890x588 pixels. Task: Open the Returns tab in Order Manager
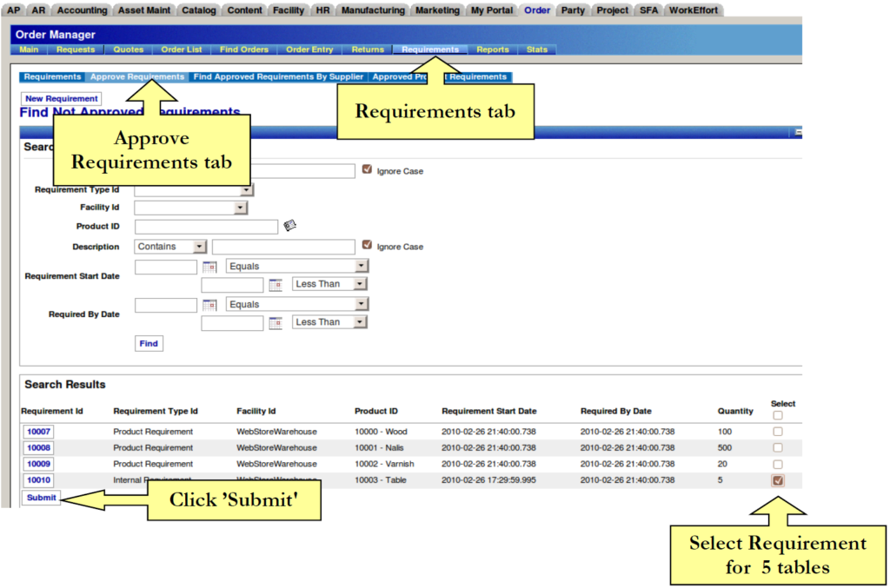tap(367, 50)
